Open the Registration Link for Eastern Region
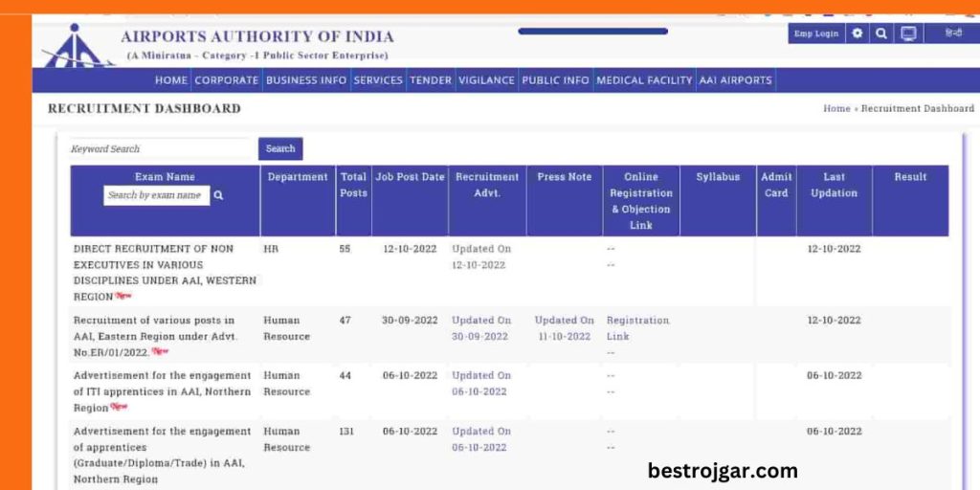The width and height of the screenshot is (980, 490). point(637,328)
